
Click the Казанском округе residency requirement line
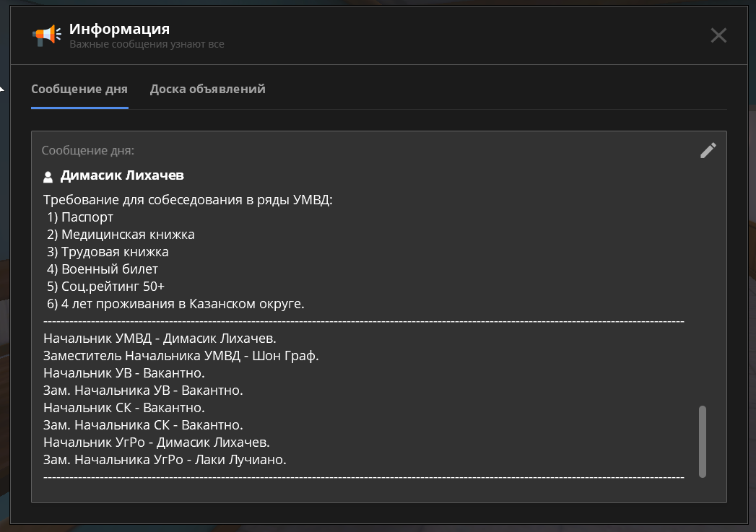coord(175,304)
